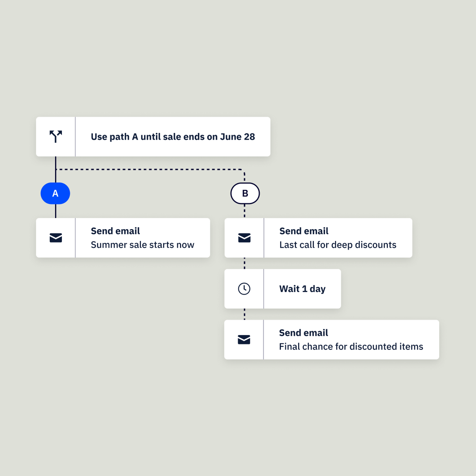This screenshot has width=476, height=476.
Task: Select 'Send email' title in Last call card
Action: pyautogui.click(x=304, y=231)
